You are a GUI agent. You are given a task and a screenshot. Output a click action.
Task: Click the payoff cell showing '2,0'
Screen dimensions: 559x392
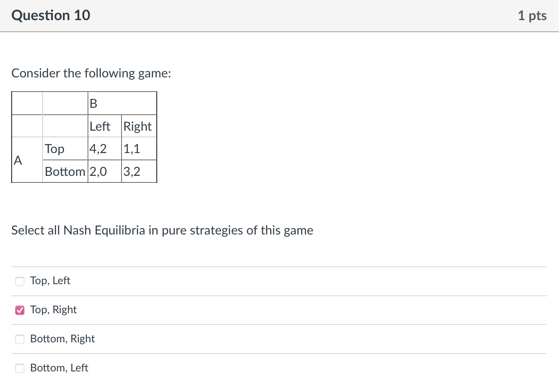pyautogui.click(x=98, y=171)
